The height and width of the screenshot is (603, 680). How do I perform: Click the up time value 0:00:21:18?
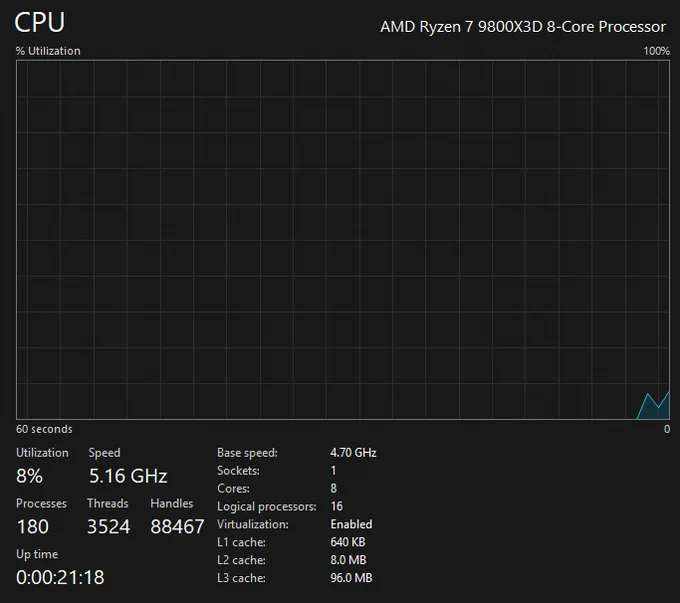[60, 577]
